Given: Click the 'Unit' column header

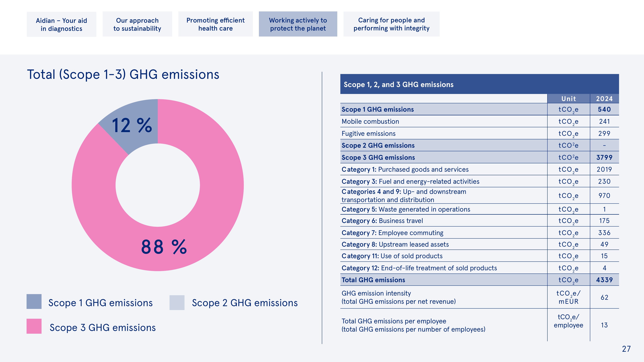Looking at the screenshot, I should click(x=568, y=99).
